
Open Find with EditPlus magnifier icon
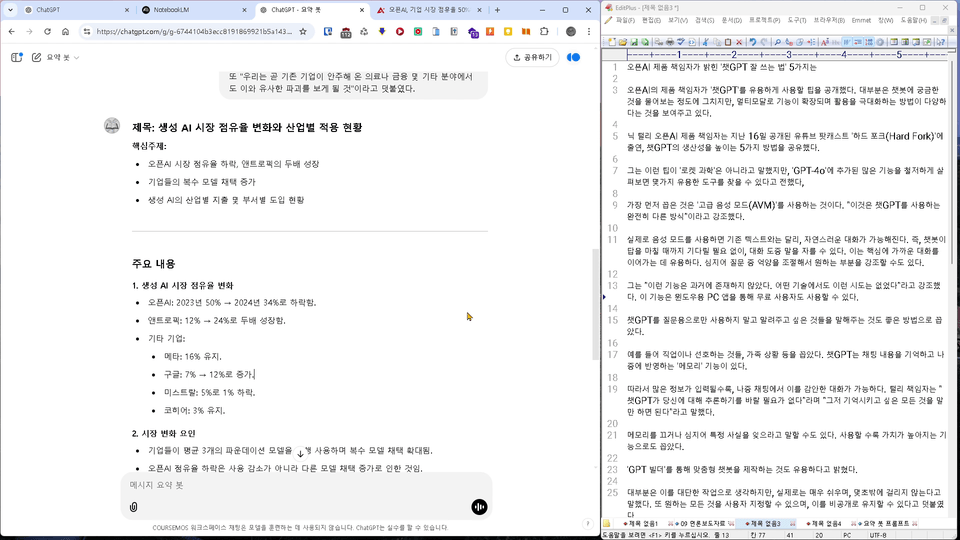pos(778,42)
